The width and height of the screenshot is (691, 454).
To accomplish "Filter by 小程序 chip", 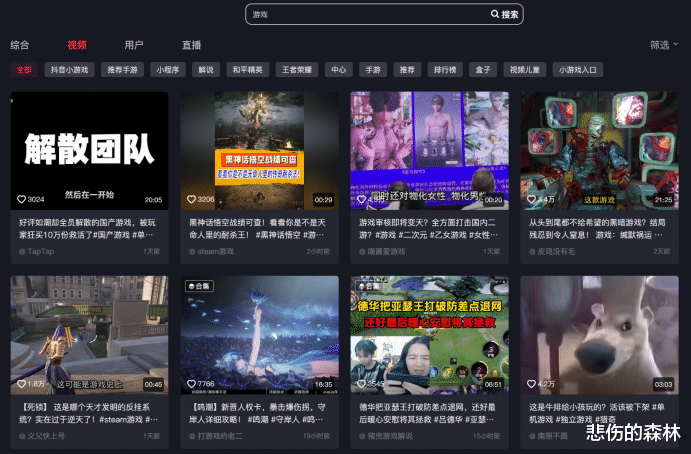I will (x=168, y=70).
